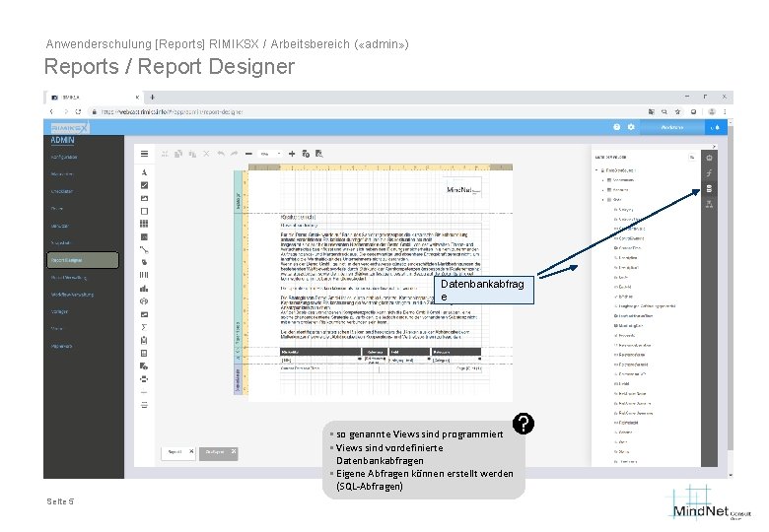Screen dimensions: 769x532
Task: Expand the second table node under data source
Action: click(603, 190)
